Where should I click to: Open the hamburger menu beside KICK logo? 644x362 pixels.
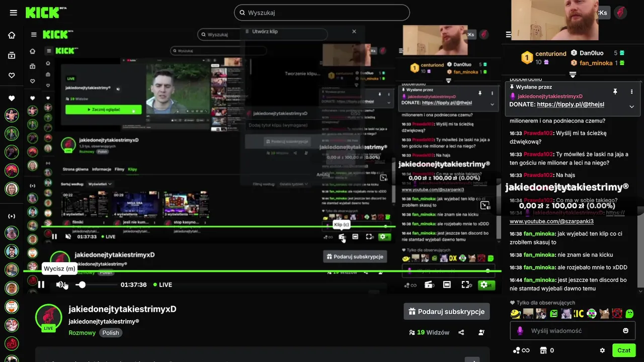(x=14, y=13)
